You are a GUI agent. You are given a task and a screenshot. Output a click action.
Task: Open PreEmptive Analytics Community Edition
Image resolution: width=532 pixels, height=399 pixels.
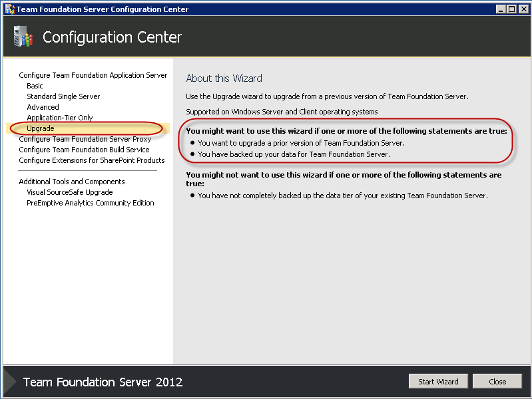[91, 203]
